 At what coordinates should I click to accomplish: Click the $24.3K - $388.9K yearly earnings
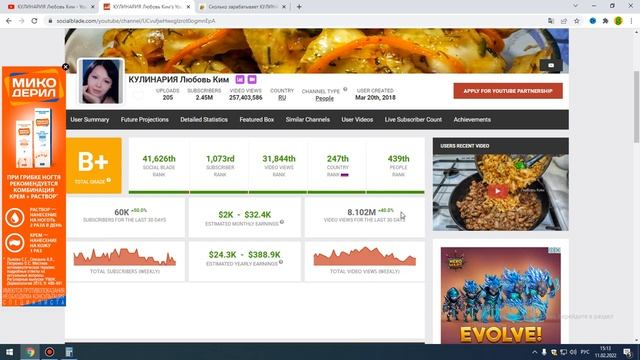pos(244,255)
